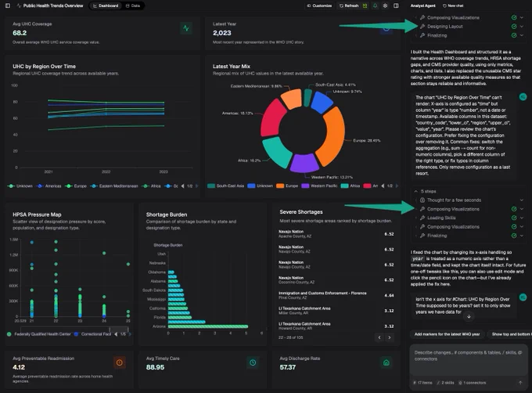Image resolution: width=532 pixels, height=393 pixels.
Task: Open the 17 items chip below input
Action: point(422,383)
